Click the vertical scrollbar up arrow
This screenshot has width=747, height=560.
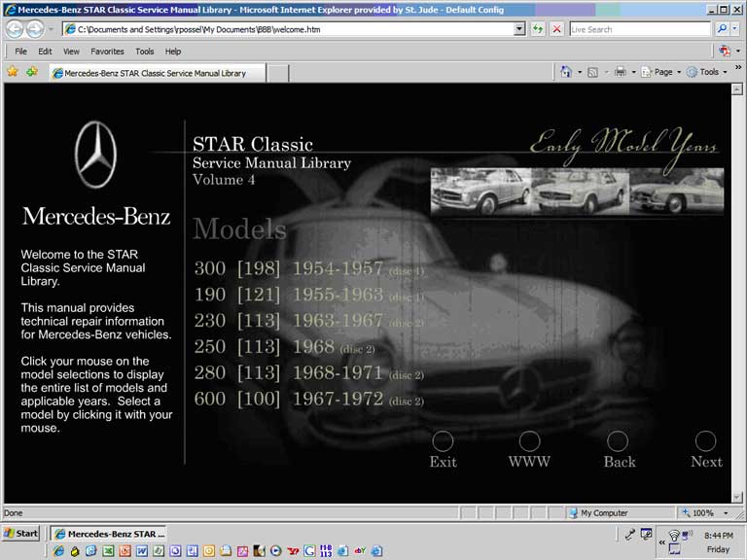click(737, 89)
